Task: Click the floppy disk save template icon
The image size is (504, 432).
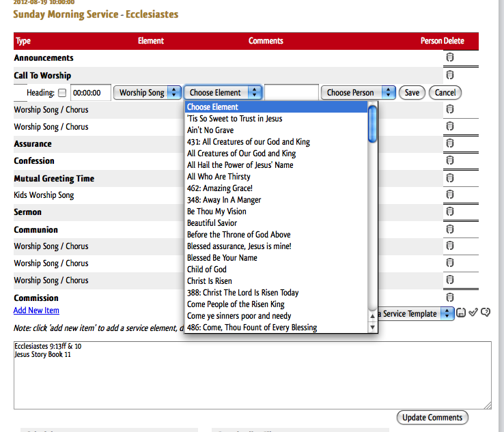Action: (x=462, y=313)
